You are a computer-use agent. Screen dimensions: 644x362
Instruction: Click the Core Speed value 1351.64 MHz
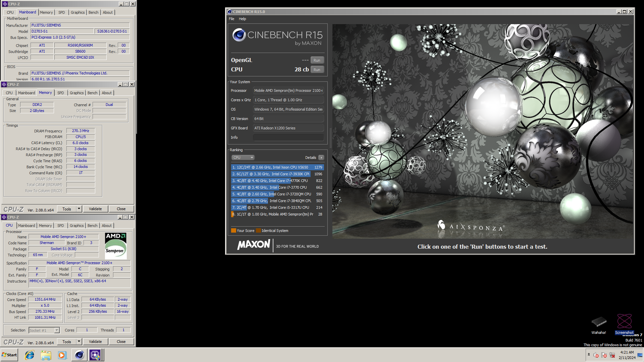pos(45,300)
